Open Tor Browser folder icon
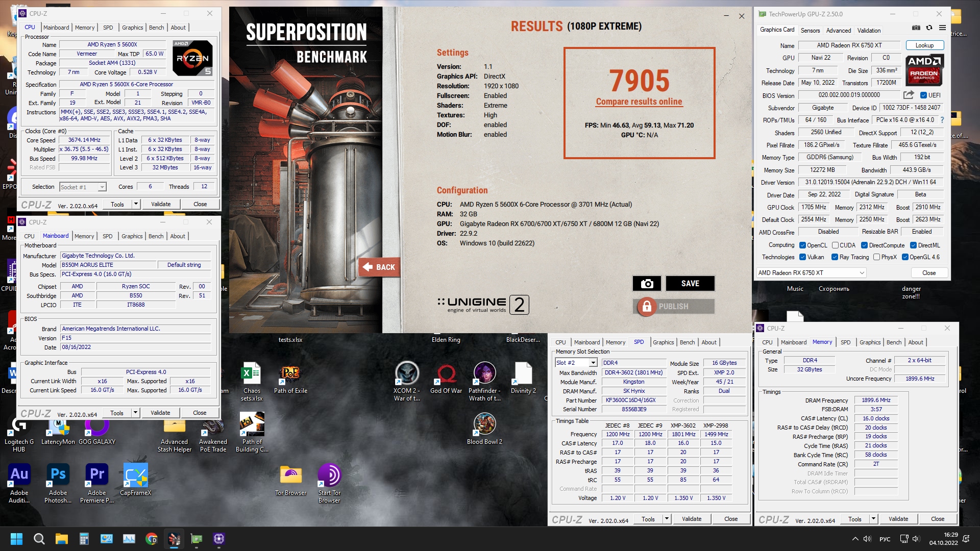The width and height of the screenshot is (980, 551). 290,481
